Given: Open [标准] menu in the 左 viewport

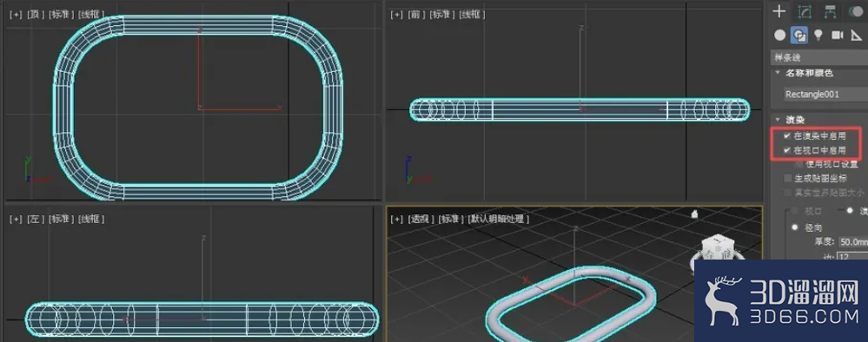Looking at the screenshot, I should pos(62,219).
